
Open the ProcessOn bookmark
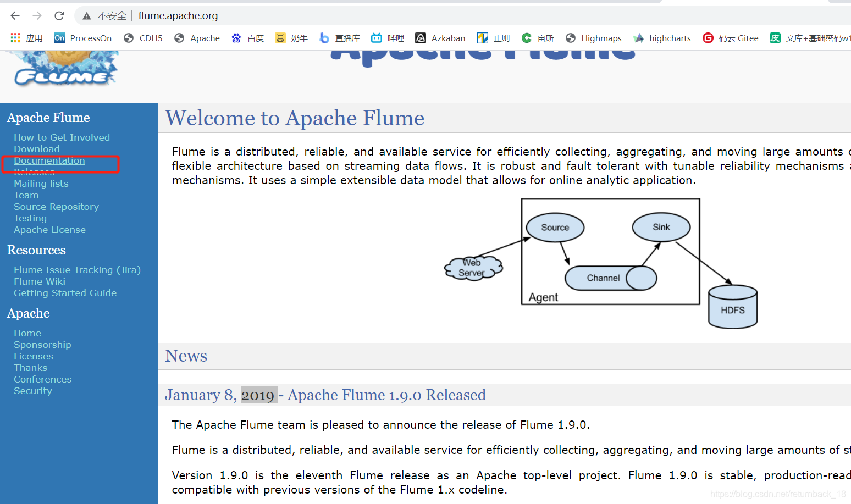tap(82, 38)
